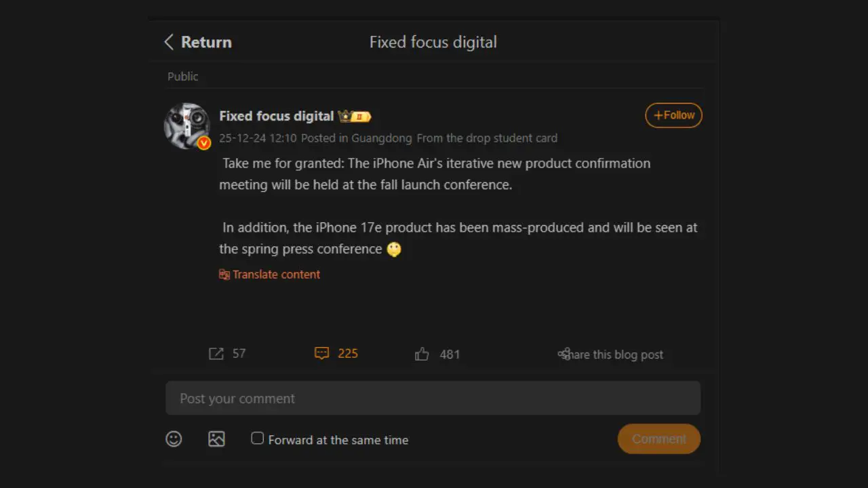The width and height of the screenshot is (868, 488).
Task: Click the 'Post your comment' input field
Action: click(433, 398)
